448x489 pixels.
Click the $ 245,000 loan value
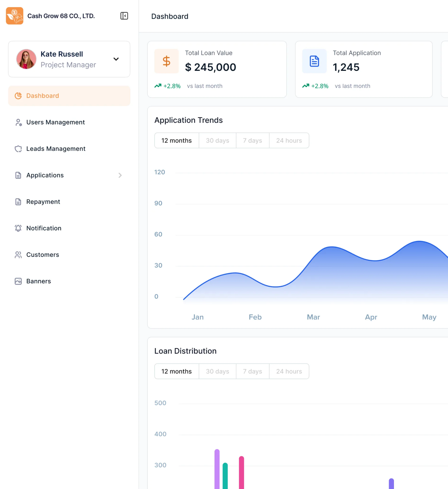click(210, 67)
